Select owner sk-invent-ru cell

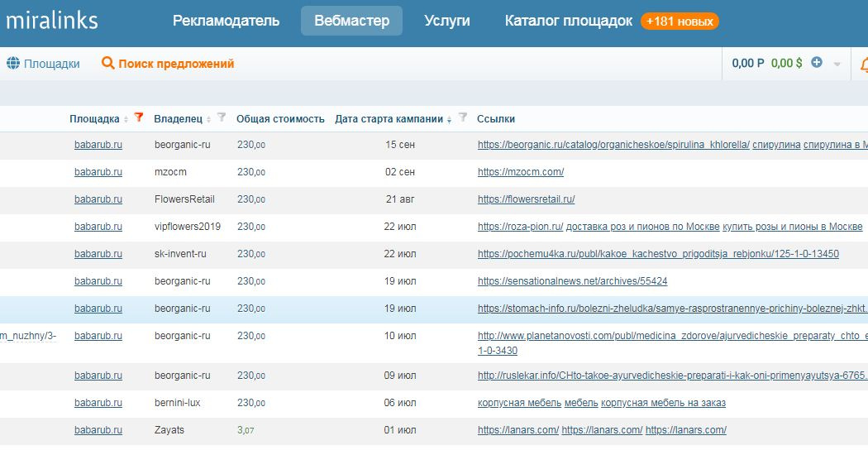pos(180,254)
